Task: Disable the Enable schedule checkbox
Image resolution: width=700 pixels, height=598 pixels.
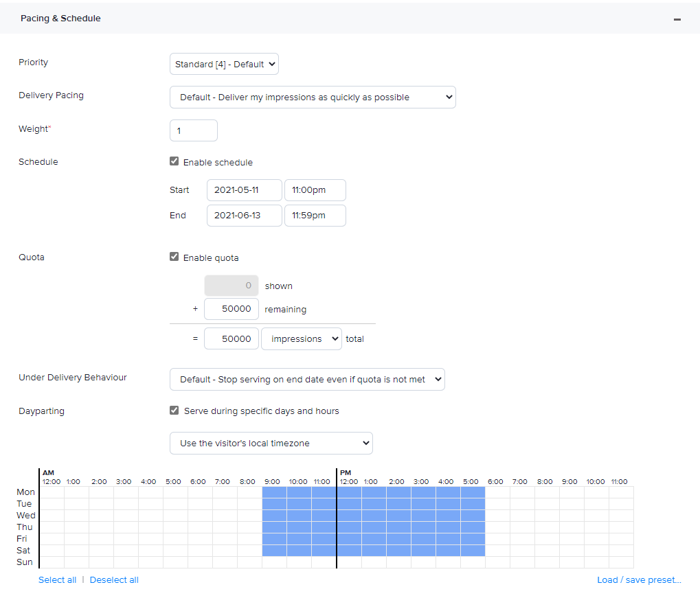Action: point(174,161)
